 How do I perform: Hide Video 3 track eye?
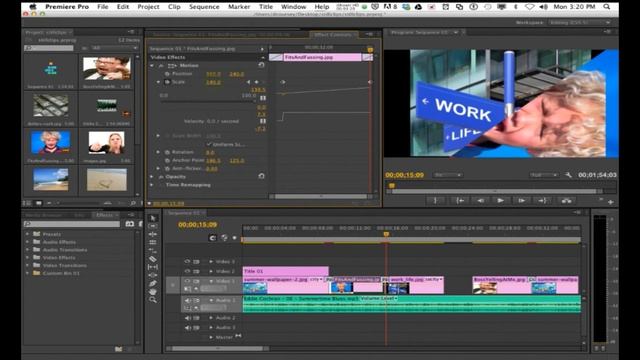(x=187, y=261)
